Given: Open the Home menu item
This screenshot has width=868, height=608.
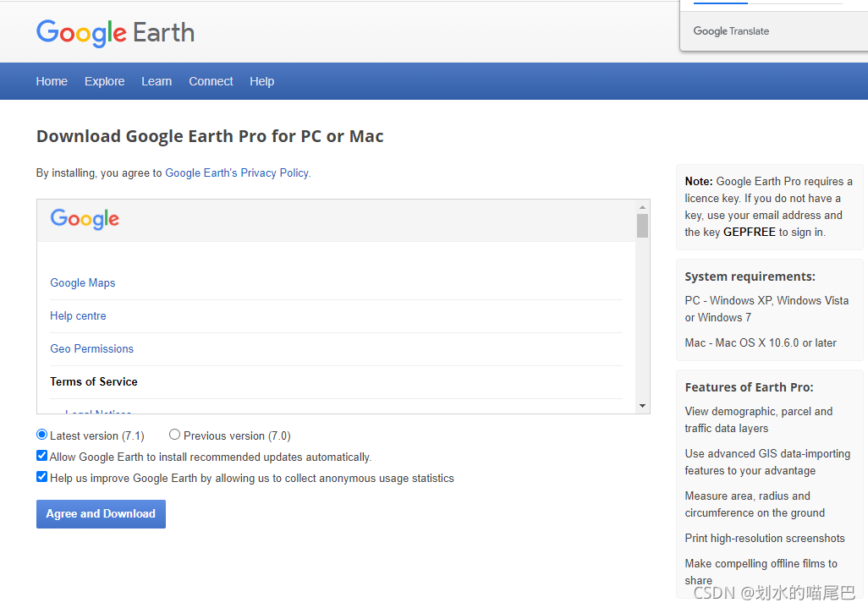Looking at the screenshot, I should click(x=52, y=81).
